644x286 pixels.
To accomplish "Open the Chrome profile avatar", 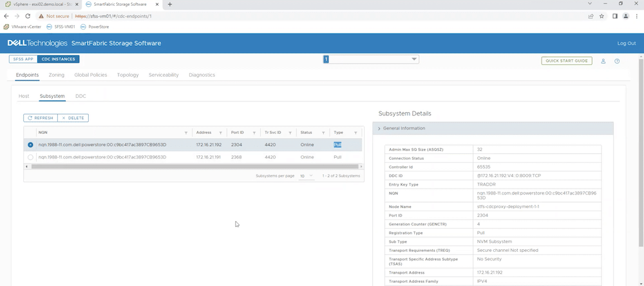I will pos(625,16).
